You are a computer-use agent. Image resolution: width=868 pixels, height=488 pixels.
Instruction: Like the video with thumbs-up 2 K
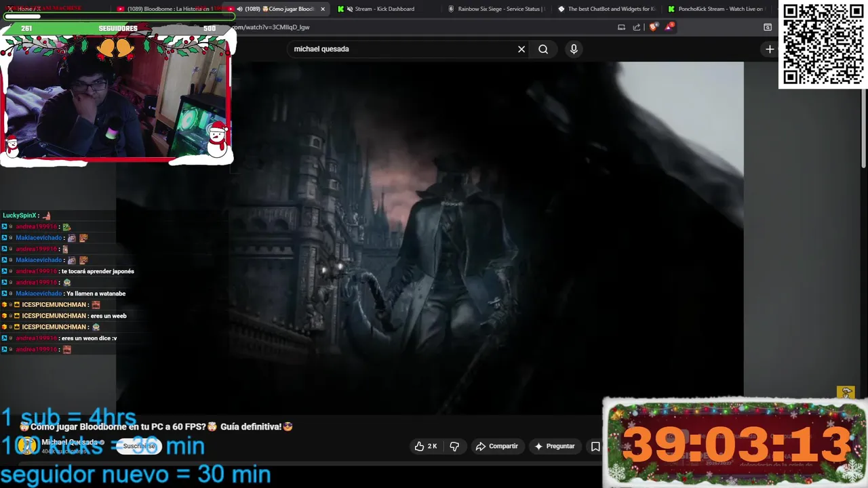[426, 446]
